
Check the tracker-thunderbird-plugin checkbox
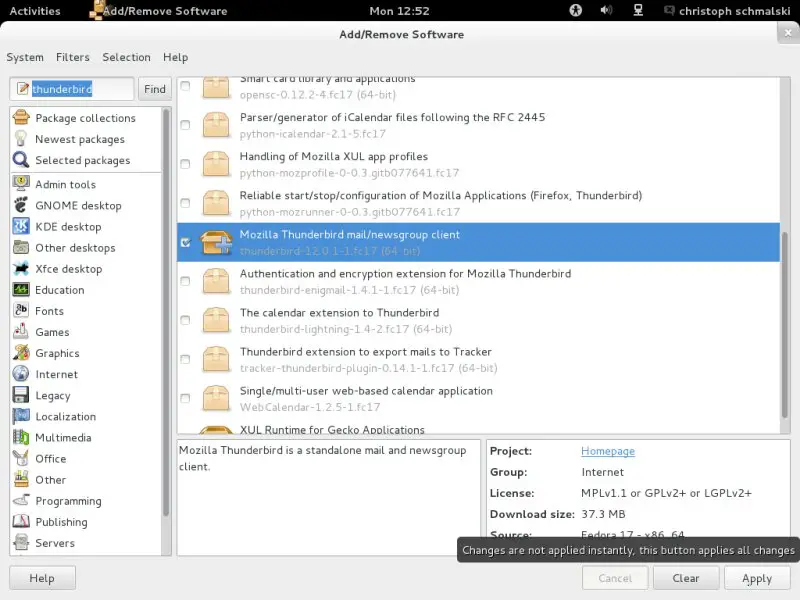click(185, 359)
